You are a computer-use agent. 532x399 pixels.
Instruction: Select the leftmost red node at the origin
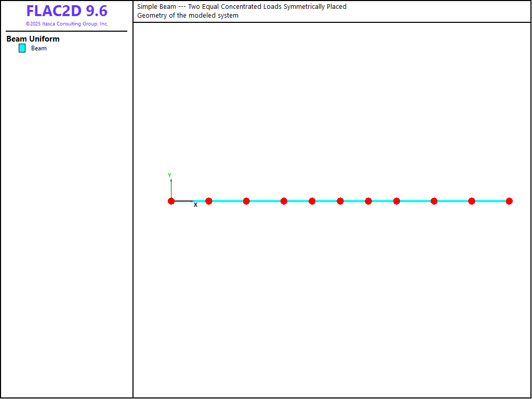pyautogui.click(x=171, y=201)
